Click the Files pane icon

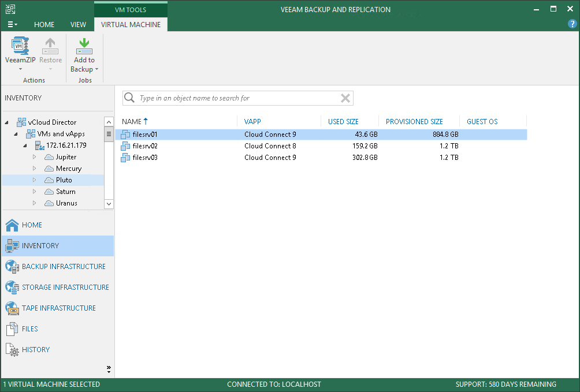(x=12, y=328)
